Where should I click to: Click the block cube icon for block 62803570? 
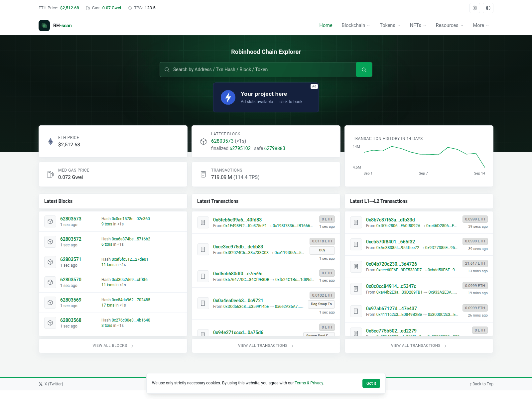click(50, 282)
